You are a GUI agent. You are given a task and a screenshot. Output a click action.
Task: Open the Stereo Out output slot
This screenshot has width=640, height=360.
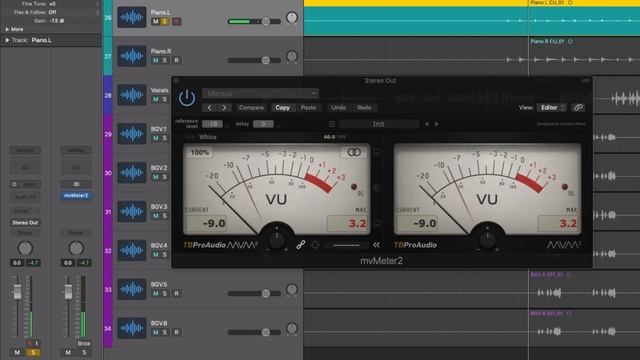25,223
